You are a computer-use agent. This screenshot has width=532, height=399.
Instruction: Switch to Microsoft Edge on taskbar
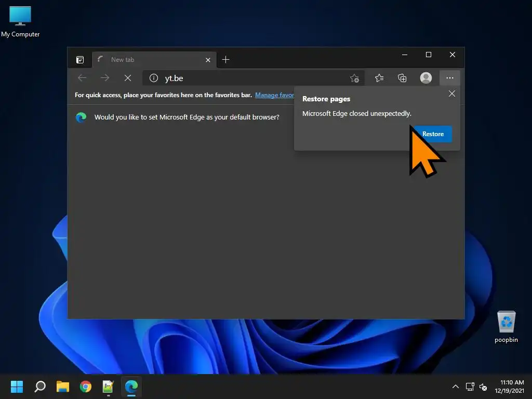pyautogui.click(x=131, y=387)
